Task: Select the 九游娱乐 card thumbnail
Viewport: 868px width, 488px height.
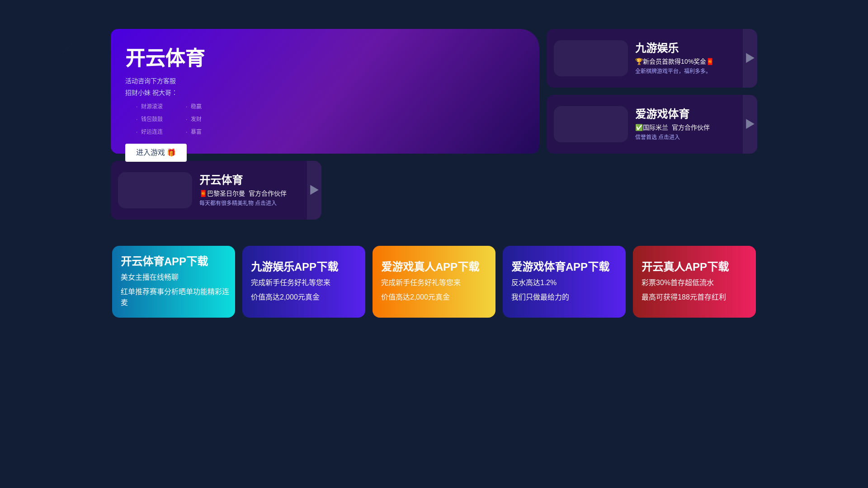Action: click(590, 58)
